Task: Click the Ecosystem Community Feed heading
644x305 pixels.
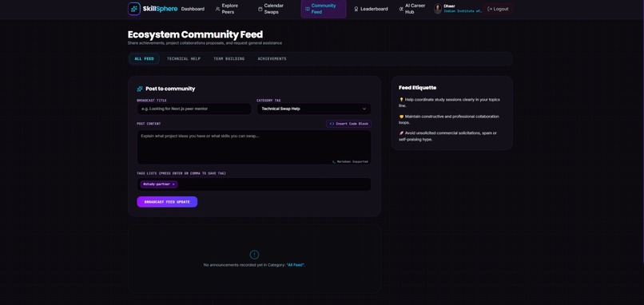Action: (x=195, y=34)
